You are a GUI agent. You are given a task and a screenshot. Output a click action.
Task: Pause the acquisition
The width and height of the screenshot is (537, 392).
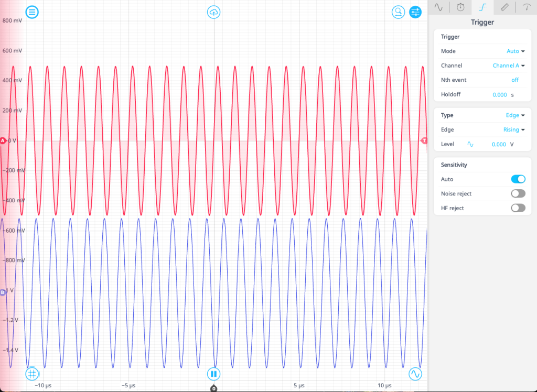214,374
